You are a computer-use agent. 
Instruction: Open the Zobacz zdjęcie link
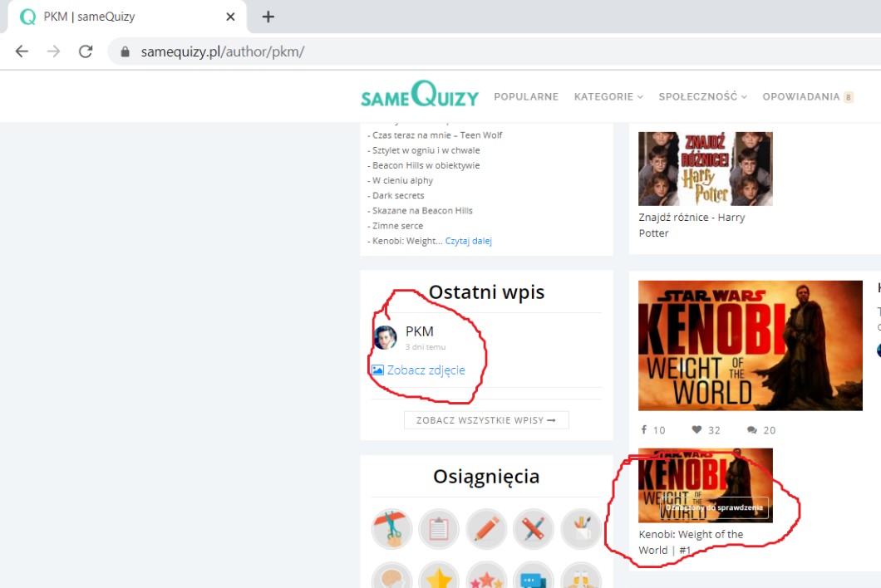pyautogui.click(x=426, y=370)
